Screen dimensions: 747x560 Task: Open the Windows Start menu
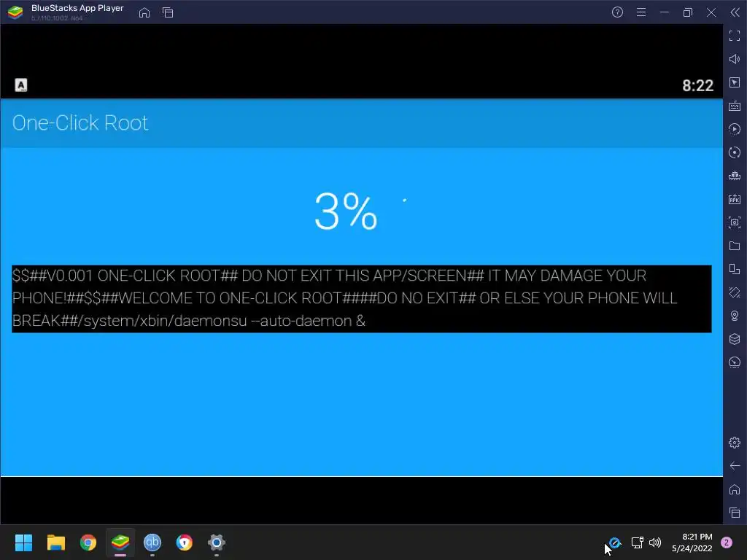pos(23,542)
